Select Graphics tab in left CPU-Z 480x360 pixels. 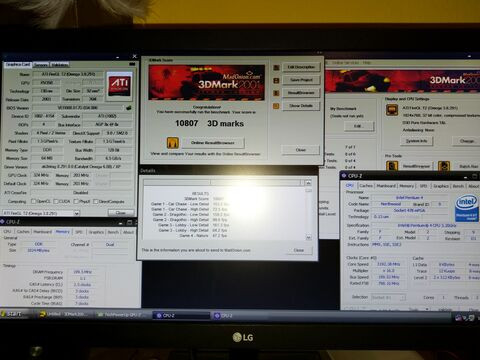pos(96,232)
